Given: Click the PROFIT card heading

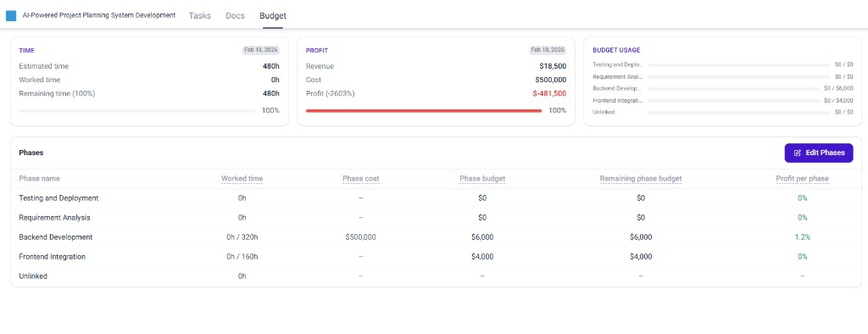Looking at the screenshot, I should tap(317, 50).
